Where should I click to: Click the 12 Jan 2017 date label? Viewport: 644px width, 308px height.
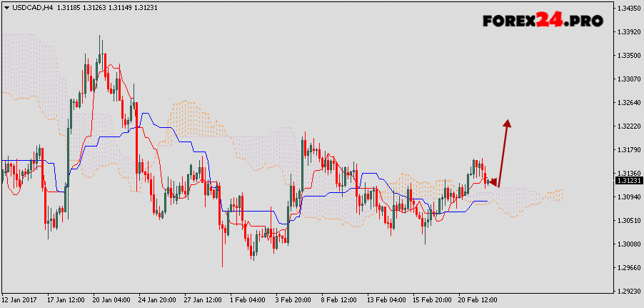tap(19, 300)
